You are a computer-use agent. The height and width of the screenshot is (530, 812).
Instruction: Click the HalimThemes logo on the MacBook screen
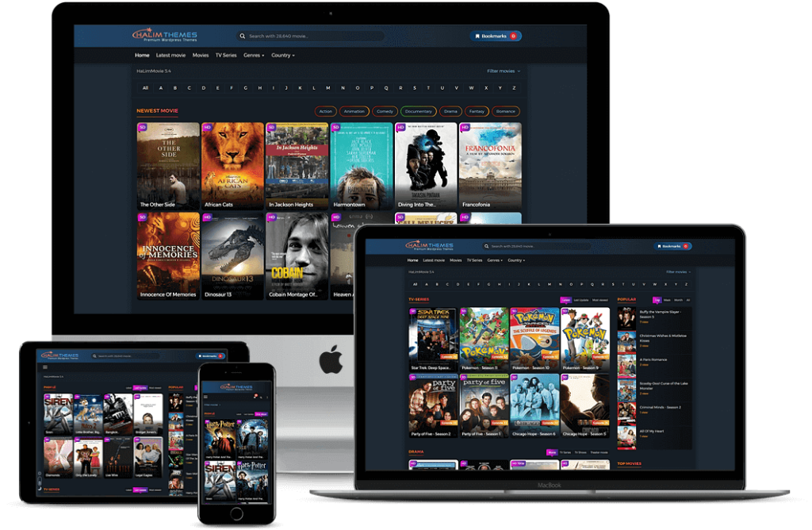(x=430, y=246)
